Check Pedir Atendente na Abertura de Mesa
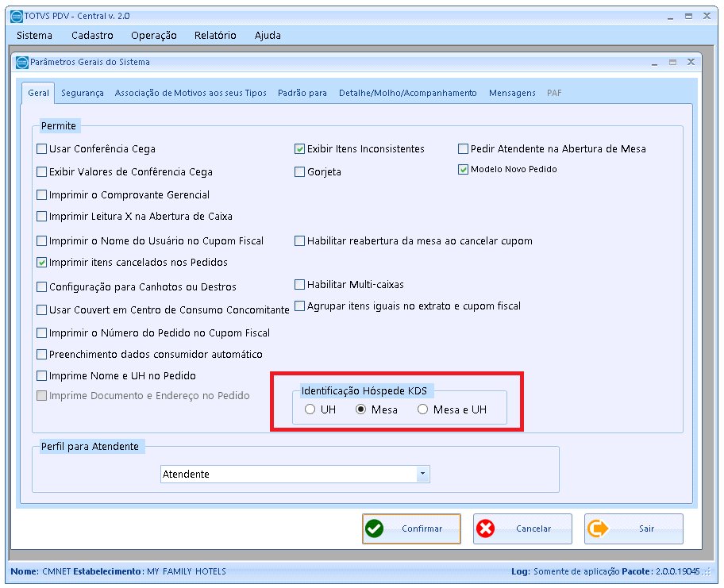Viewport: 724px width, 588px height. tap(463, 148)
